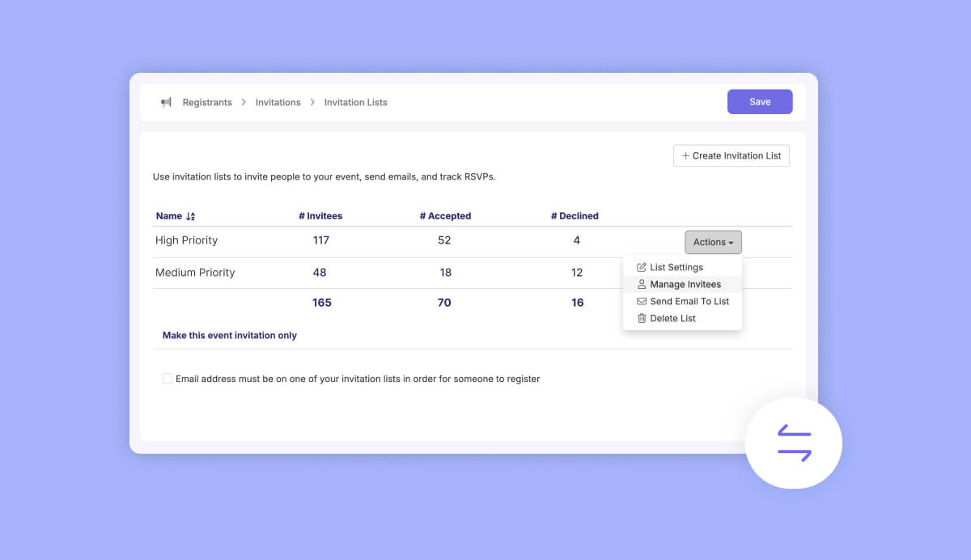This screenshot has width=971, height=560.
Task: Click the trash icon for Delete List
Action: [642, 318]
